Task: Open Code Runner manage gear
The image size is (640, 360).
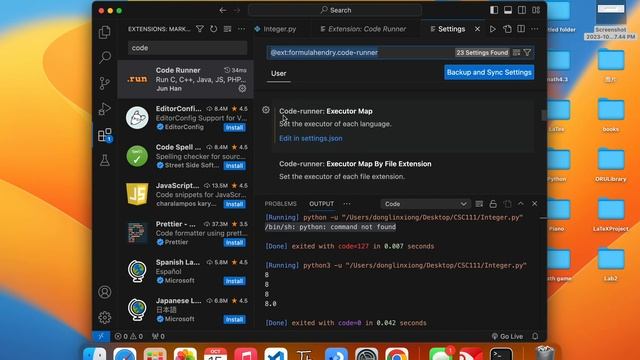Action: click(242, 88)
